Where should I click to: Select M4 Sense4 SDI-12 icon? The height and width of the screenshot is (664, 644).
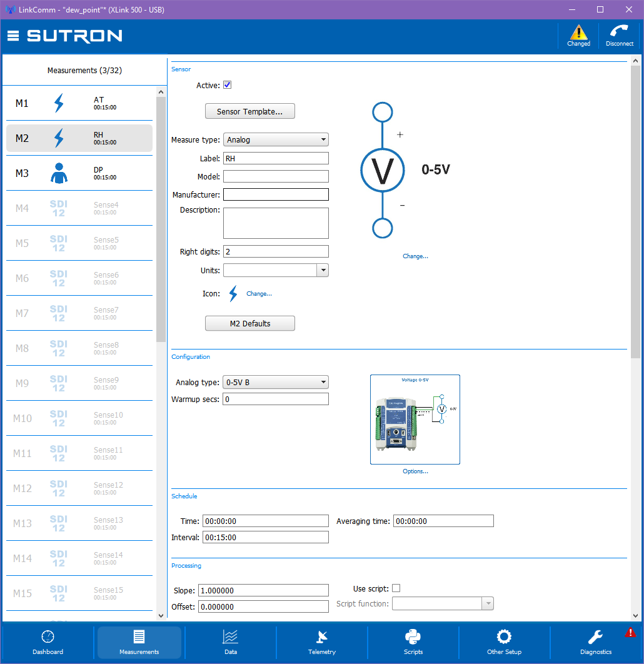point(58,208)
